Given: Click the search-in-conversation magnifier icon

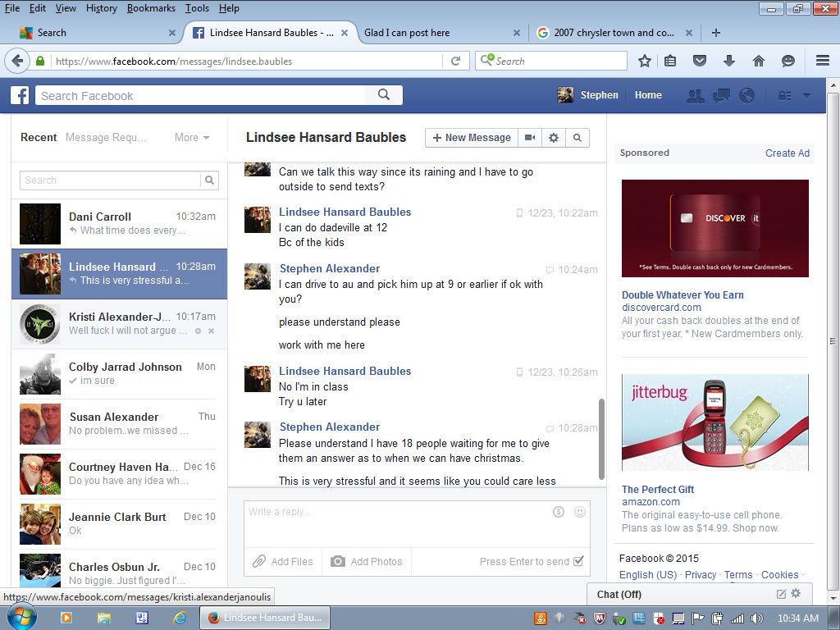Looking at the screenshot, I should tap(577, 138).
